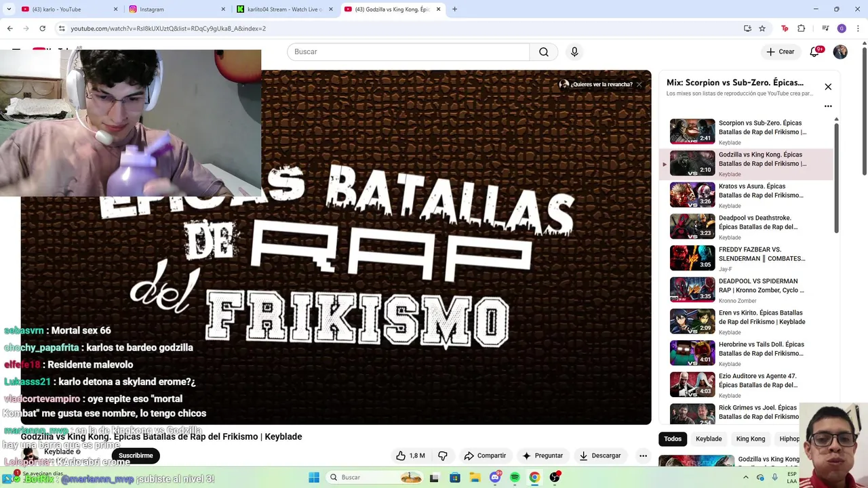Open the red Tp extension
Viewport: 868px width, 488px height.
pyautogui.click(x=785, y=28)
